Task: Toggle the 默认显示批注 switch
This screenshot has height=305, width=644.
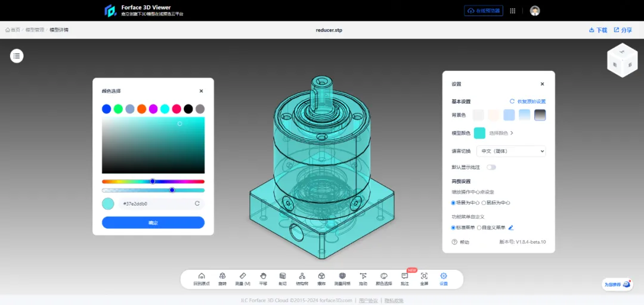Action: click(491, 167)
